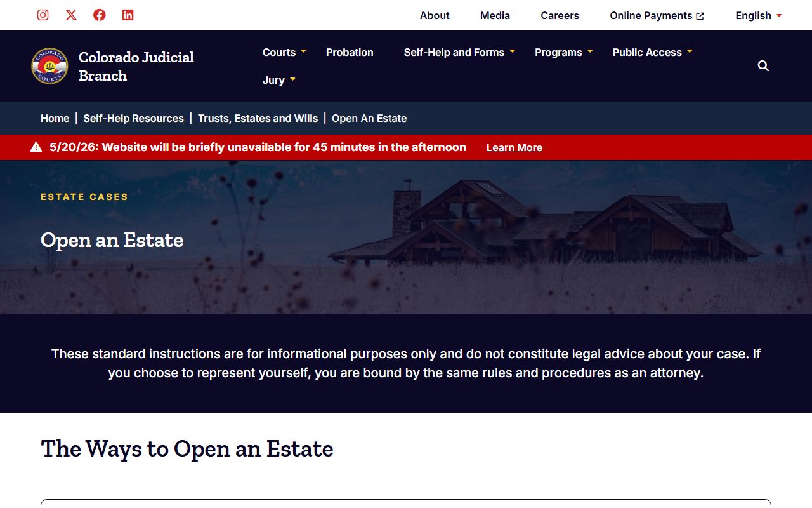The width and height of the screenshot is (812, 508).
Task: Open the English language dropdown
Action: [x=759, y=15]
